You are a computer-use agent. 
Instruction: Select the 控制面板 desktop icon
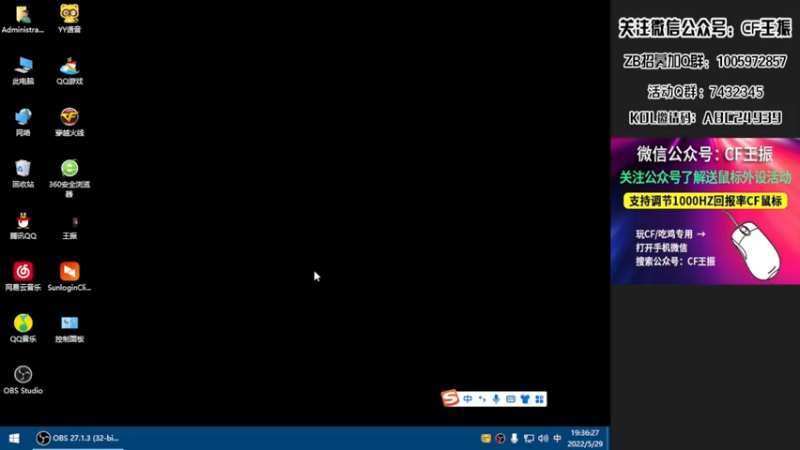click(x=69, y=329)
